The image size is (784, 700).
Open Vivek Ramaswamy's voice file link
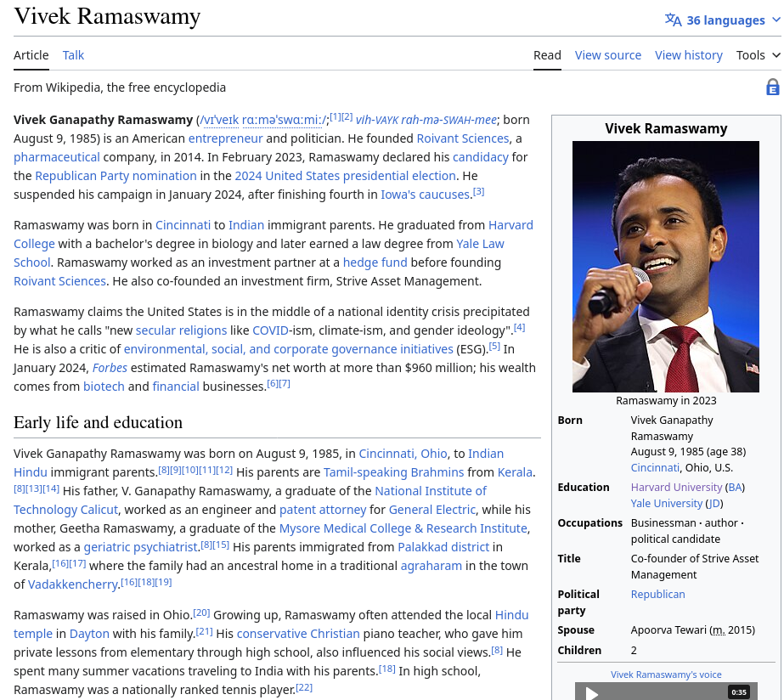click(666, 675)
